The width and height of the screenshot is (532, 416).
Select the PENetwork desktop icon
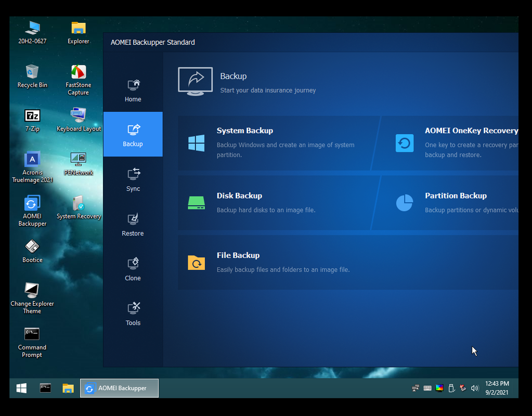78,164
